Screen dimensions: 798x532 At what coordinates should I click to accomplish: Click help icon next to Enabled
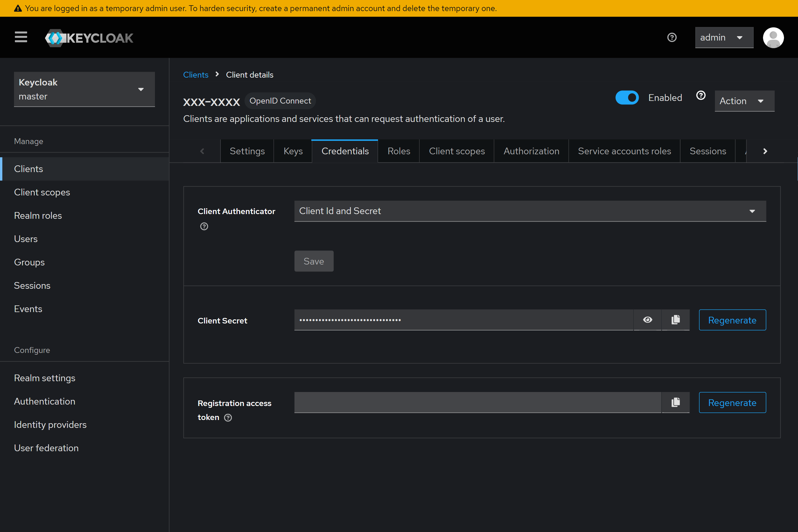point(701,95)
